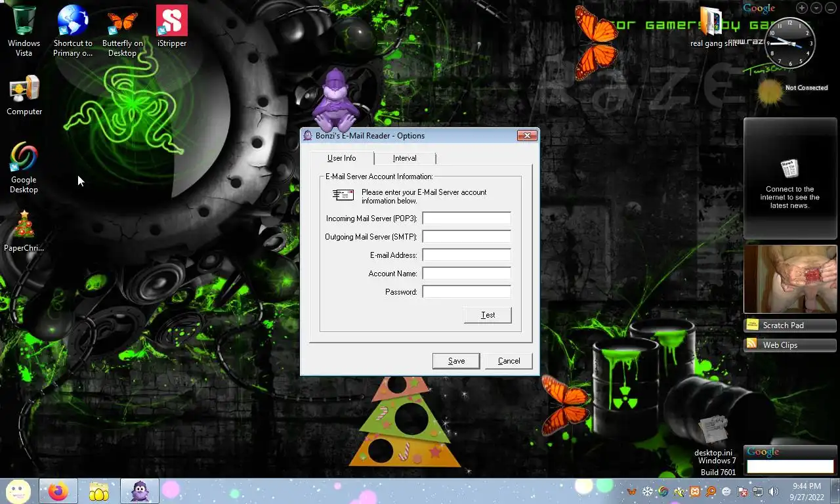Close the Bonzi E-Mail Reader Options window
The height and width of the screenshot is (504, 840).
(527, 136)
